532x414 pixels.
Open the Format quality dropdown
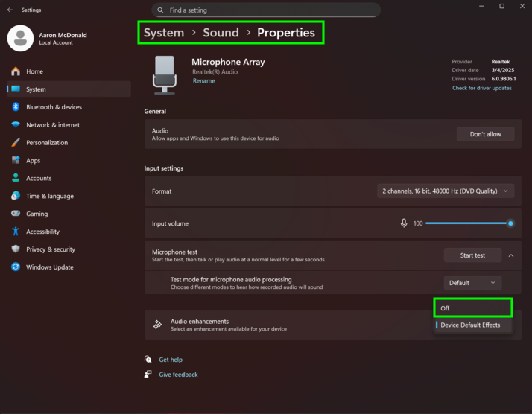(445, 191)
